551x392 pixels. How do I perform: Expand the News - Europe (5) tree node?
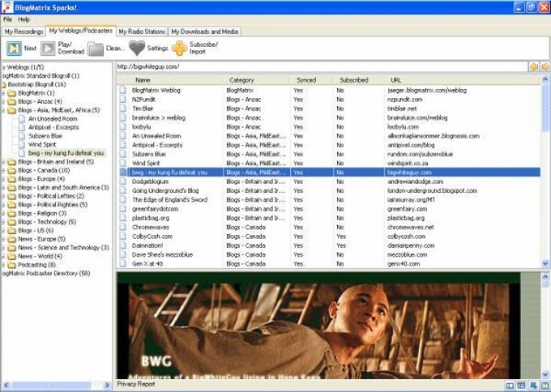pos(3,239)
